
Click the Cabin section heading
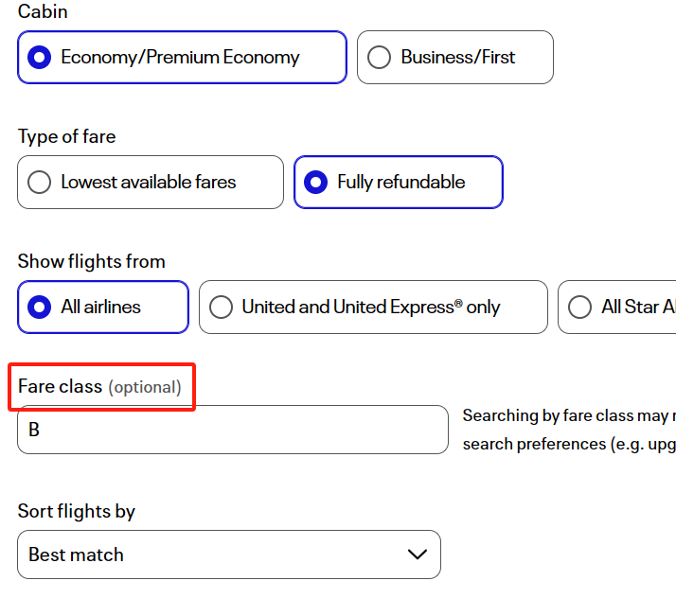(43, 12)
